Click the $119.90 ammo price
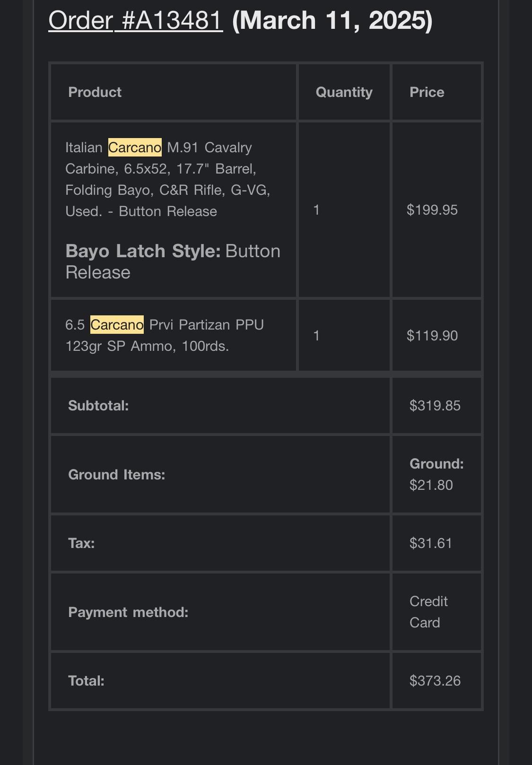The height and width of the screenshot is (765, 532). (x=432, y=336)
